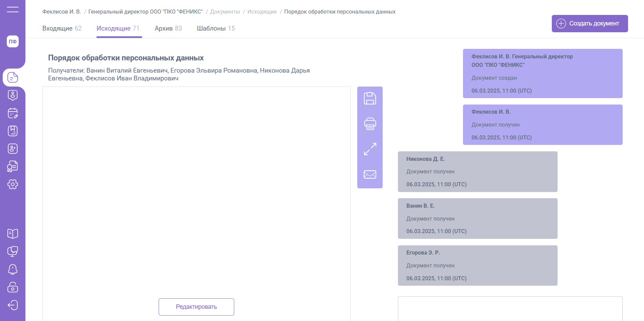644x321 pixels.
Task: Follow the Исходящие breadcrumb link
Action: point(262,12)
